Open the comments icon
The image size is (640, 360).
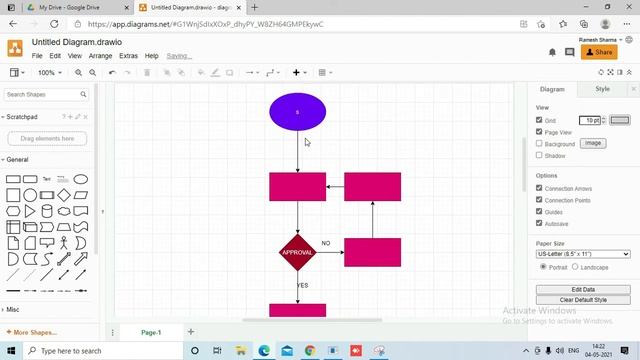click(x=569, y=52)
